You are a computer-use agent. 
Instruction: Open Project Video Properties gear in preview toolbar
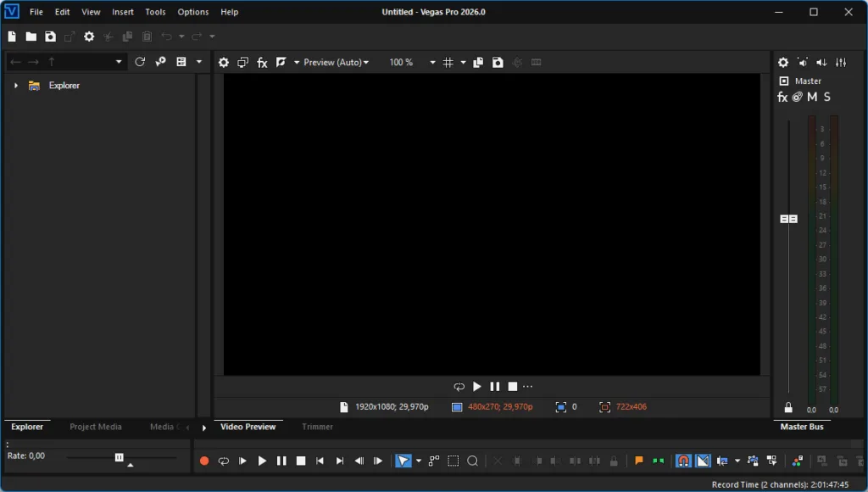click(x=224, y=63)
